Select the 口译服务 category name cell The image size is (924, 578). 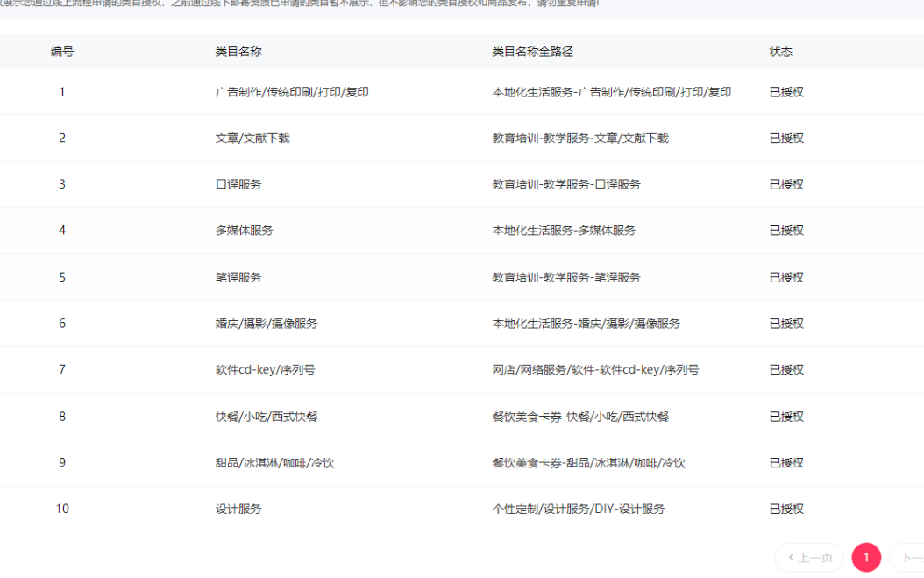[238, 185]
